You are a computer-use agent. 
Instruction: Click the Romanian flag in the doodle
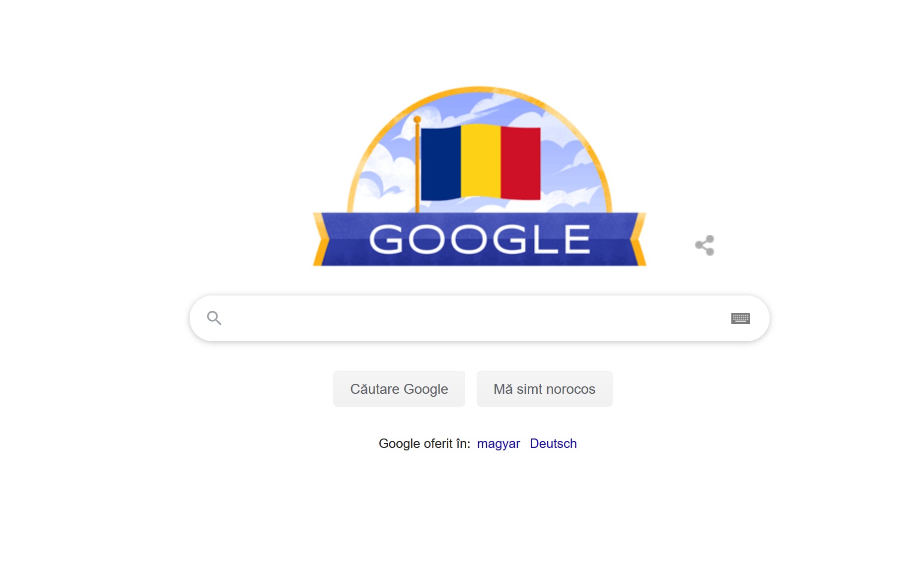point(481,162)
